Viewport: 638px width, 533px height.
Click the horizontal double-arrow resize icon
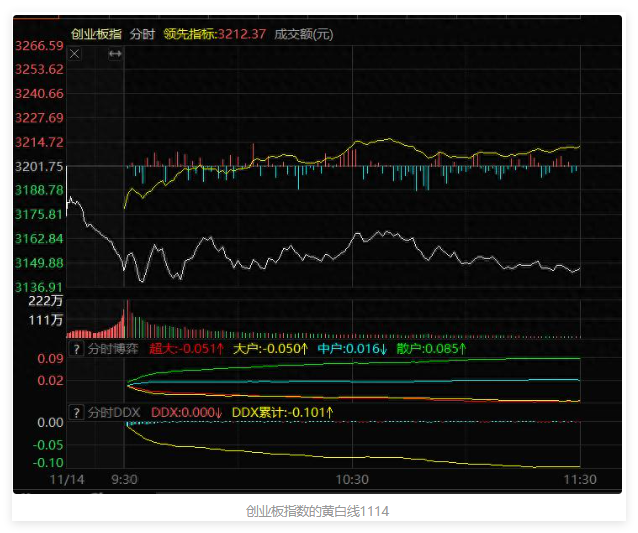click(x=115, y=54)
